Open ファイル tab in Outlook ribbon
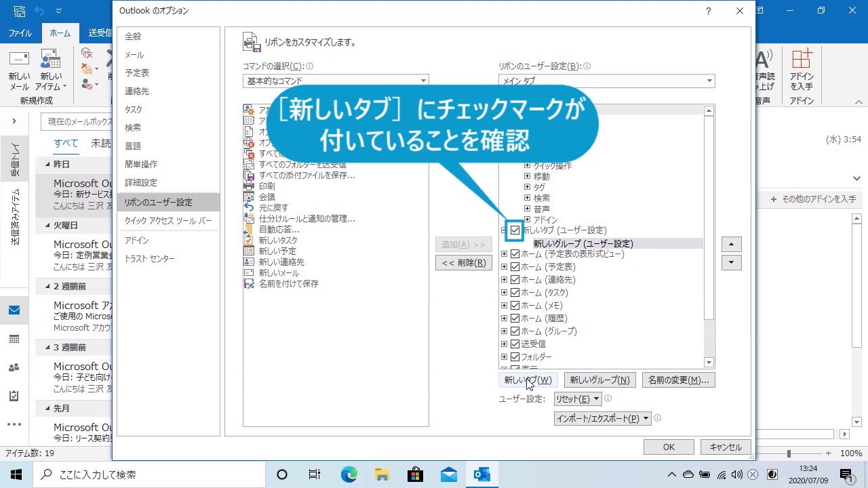 20,33
